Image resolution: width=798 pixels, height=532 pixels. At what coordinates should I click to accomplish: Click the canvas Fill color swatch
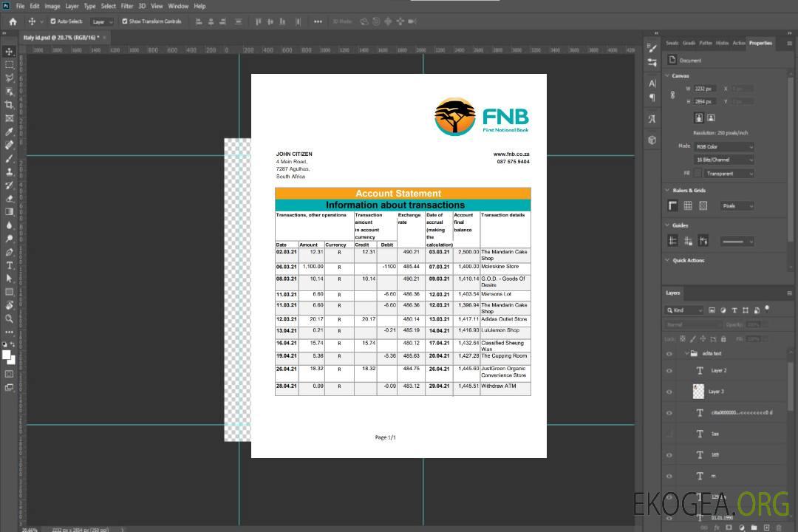(x=698, y=174)
